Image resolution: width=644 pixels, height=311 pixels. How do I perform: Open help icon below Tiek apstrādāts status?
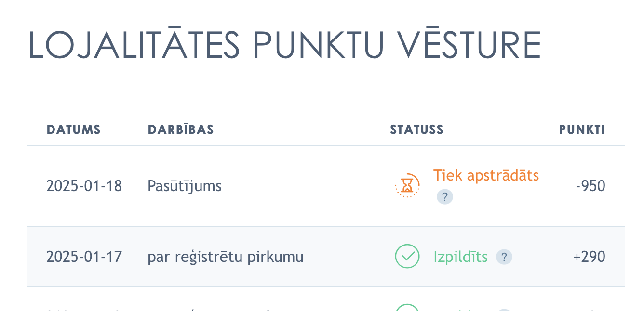point(445,196)
